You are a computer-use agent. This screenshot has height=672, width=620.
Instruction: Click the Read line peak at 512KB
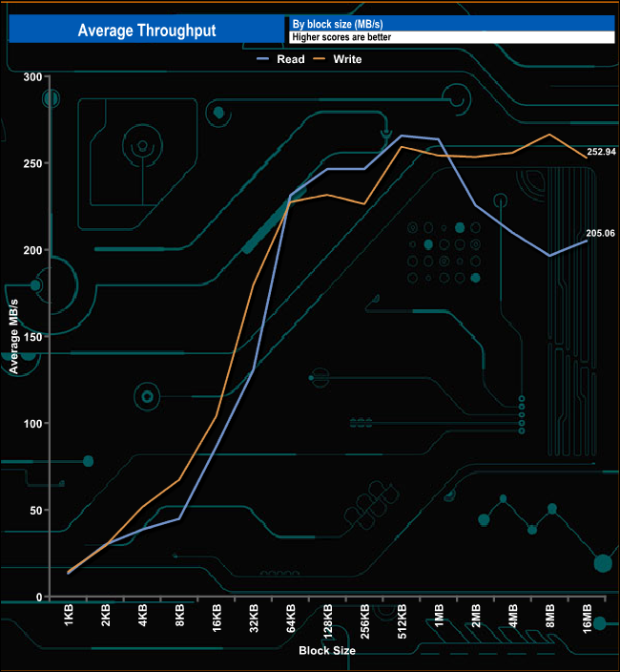pos(402,136)
